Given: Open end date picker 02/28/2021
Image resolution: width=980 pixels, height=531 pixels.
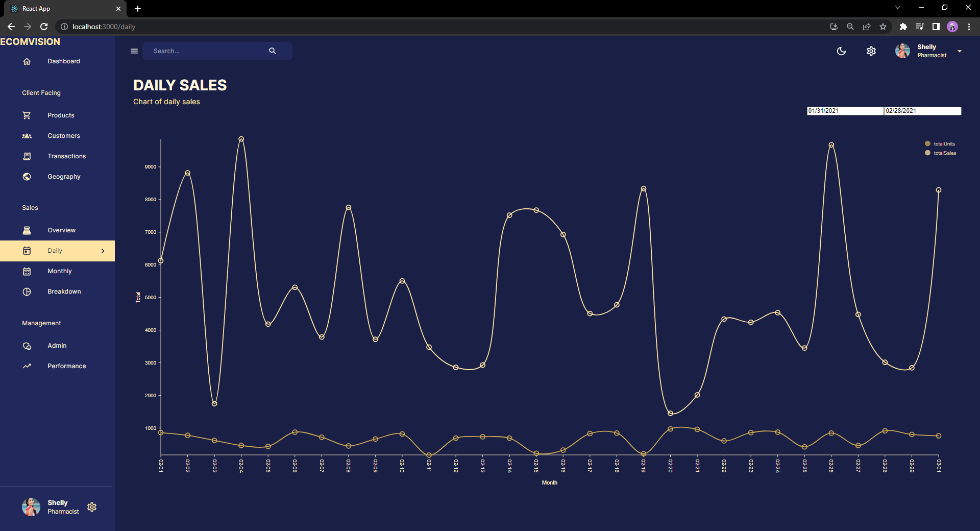Looking at the screenshot, I should click(923, 111).
